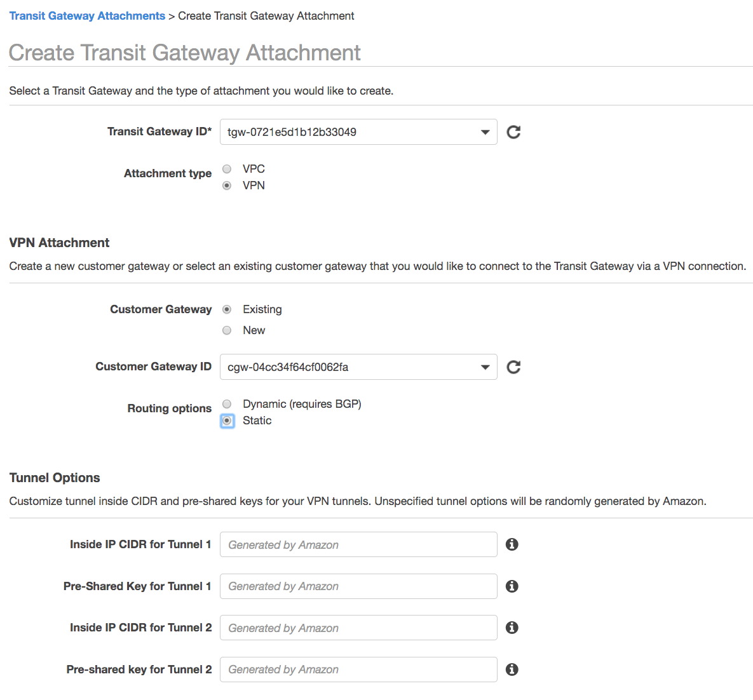Navigate back via Transit Gateway Attachments breadcrumb
The height and width of the screenshot is (700, 753).
point(87,15)
